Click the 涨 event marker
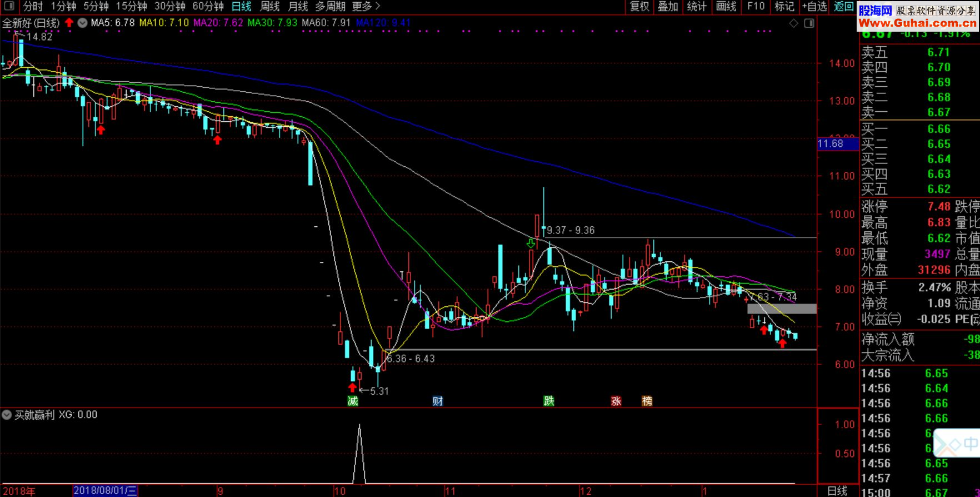The height and width of the screenshot is (497, 980). click(616, 401)
